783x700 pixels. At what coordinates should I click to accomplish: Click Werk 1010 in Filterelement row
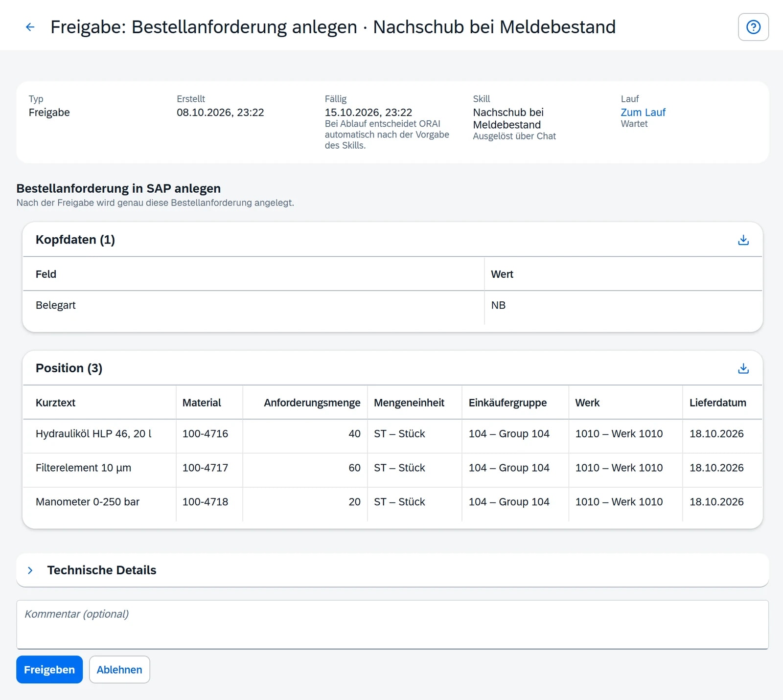point(619,468)
